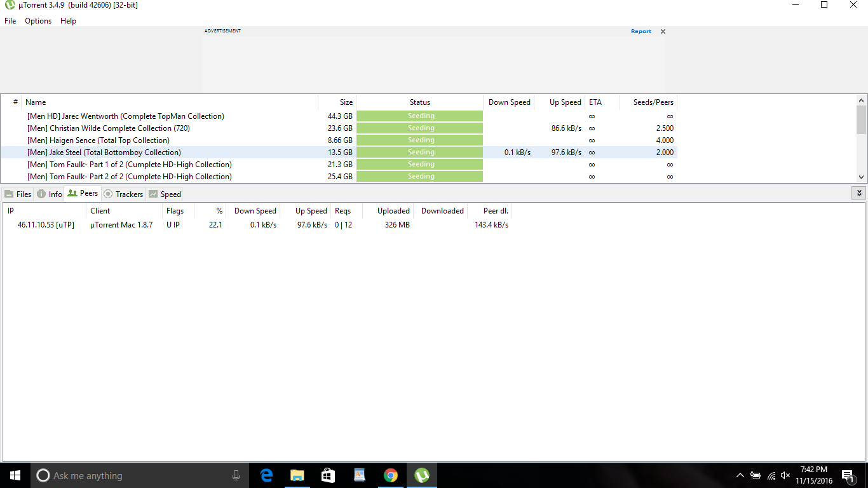Click the µTorrent taskbar icon
The height and width of the screenshot is (488, 868).
pyautogui.click(x=421, y=475)
